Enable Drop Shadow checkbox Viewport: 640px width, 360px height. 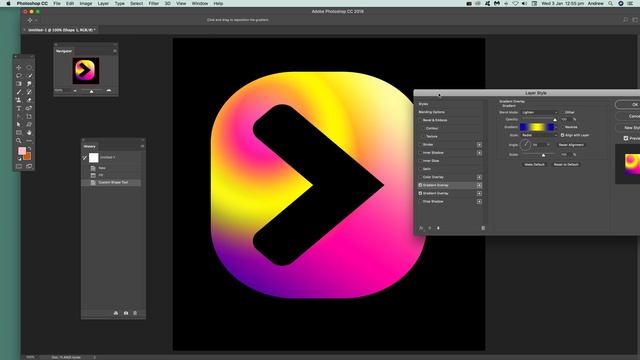[x=420, y=202]
